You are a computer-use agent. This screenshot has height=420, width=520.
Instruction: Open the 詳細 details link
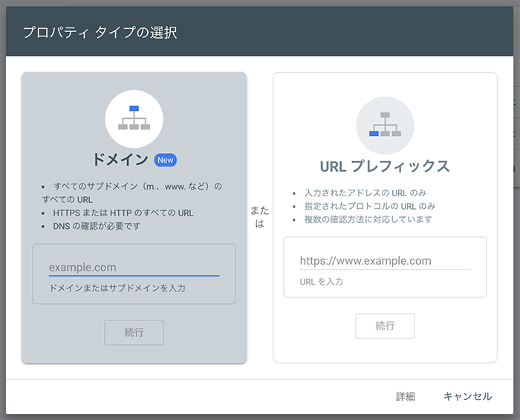(405, 397)
